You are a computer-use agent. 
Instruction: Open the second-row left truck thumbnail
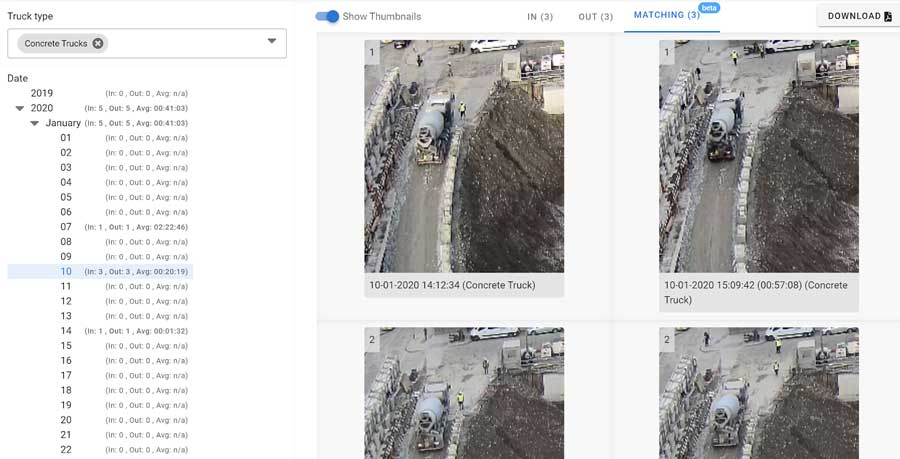click(x=464, y=393)
